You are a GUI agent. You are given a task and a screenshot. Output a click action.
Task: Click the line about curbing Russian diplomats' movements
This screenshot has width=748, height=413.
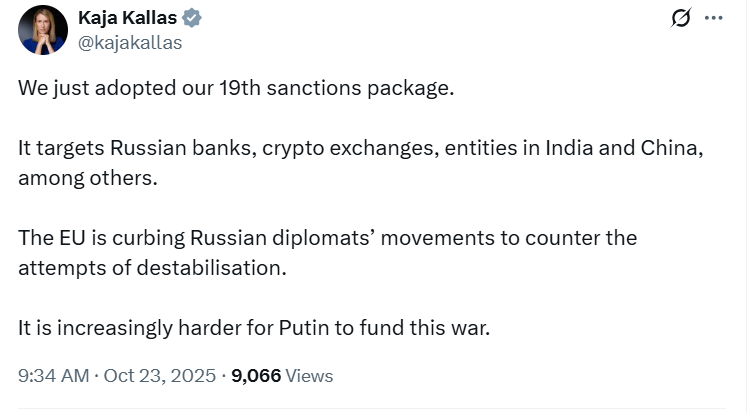tap(327, 238)
